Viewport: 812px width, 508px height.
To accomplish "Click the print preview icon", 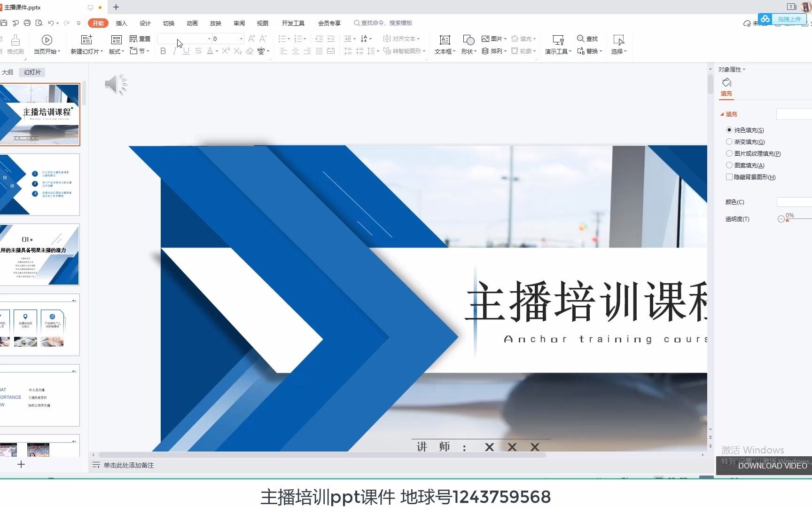I will (x=39, y=23).
